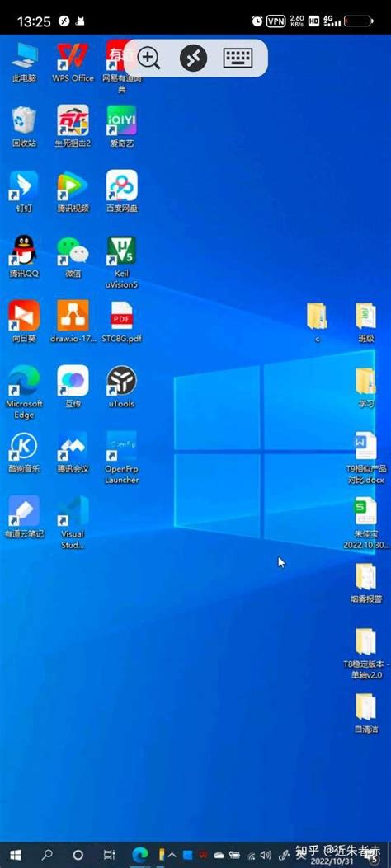Viewport: 391px width, 868px height.
Task: Open the 微信 WeChat shortcut
Action: 73,257
